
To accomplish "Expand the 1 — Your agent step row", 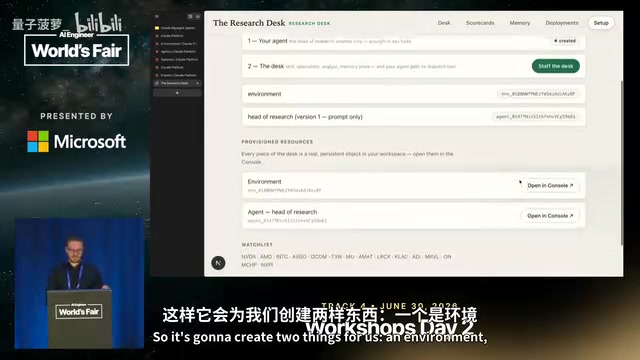I will tap(413, 41).
